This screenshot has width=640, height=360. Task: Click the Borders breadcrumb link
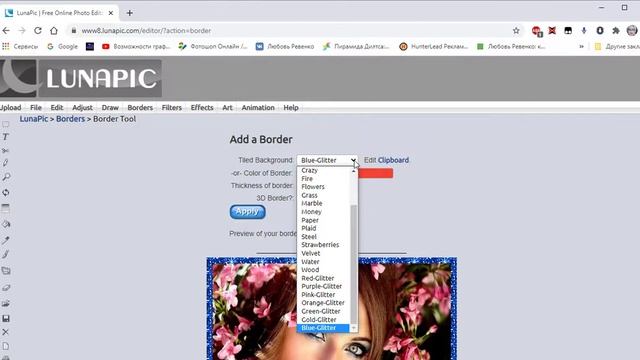click(70, 119)
